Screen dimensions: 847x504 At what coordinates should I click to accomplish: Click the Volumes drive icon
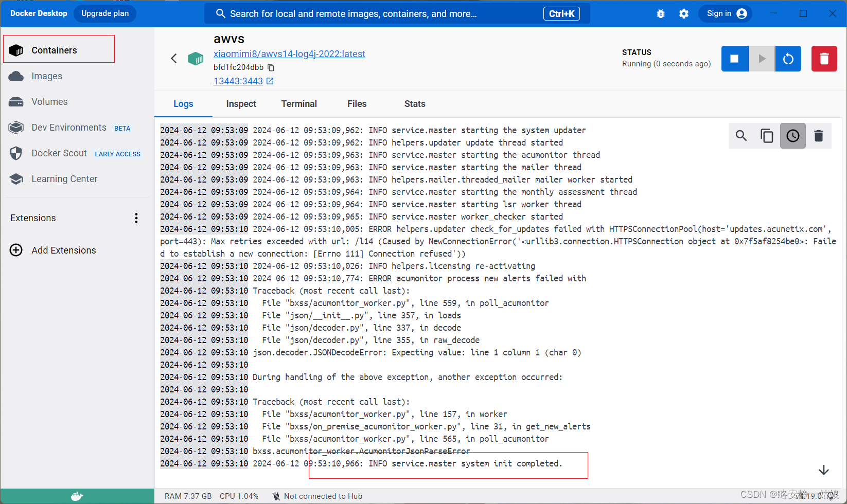(16, 102)
